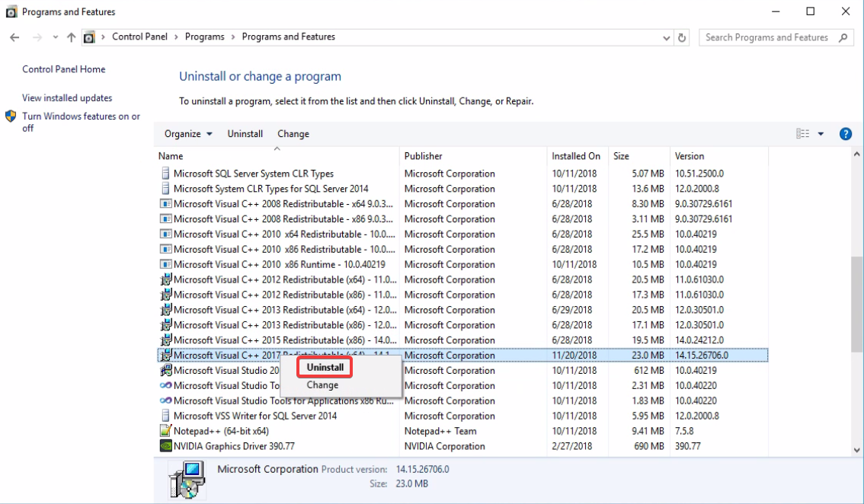
Task: Click icon of Visual C++ 2008 x86 Redistributable
Action: pyautogui.click(x=165, y=219)
